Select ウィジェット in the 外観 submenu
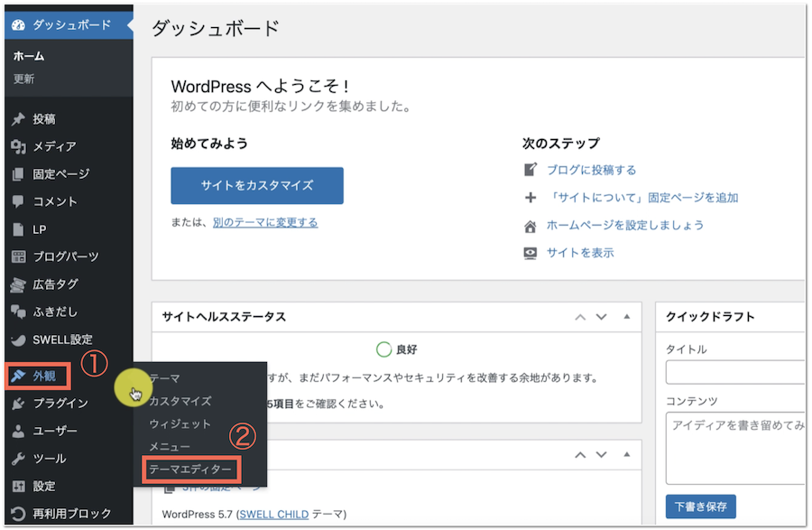The image size is (812, 530). [x=180, y=423]
